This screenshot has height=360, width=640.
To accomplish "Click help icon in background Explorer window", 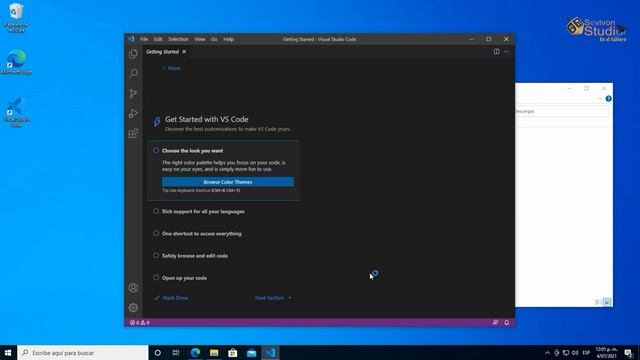I will (x=608, y=99).
